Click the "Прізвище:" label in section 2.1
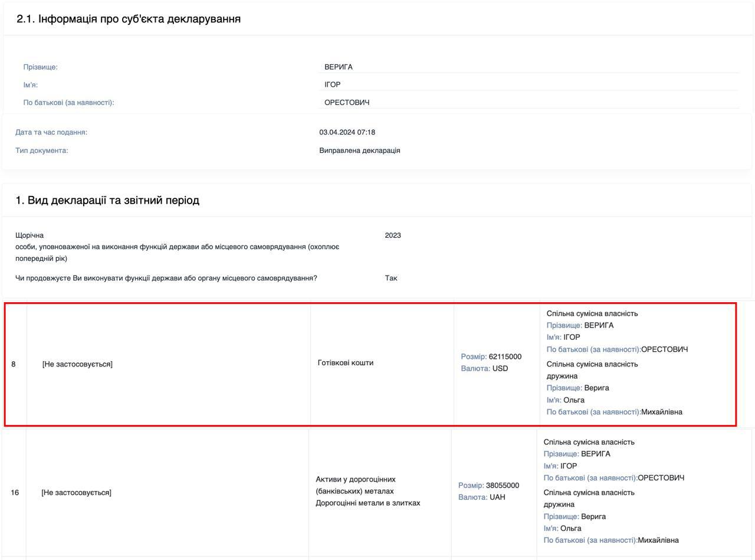 click(40, 67)
